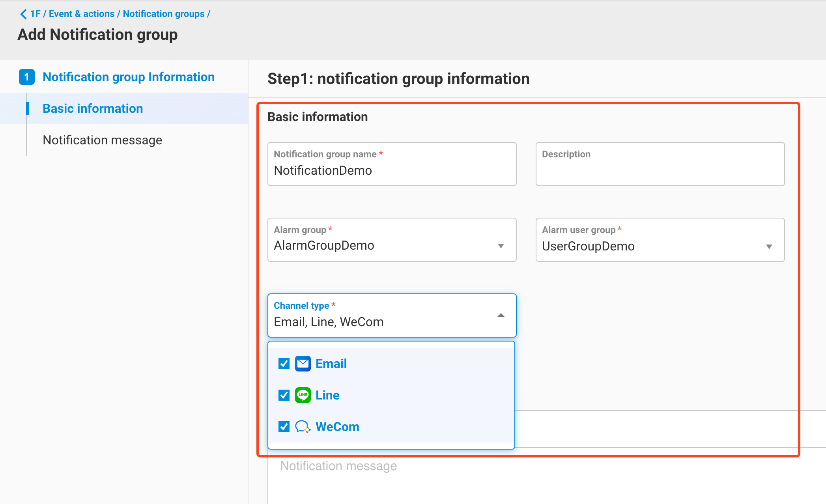
Task: Navigate to Event & actions breadcrumb
Action: tap(81, 14)
